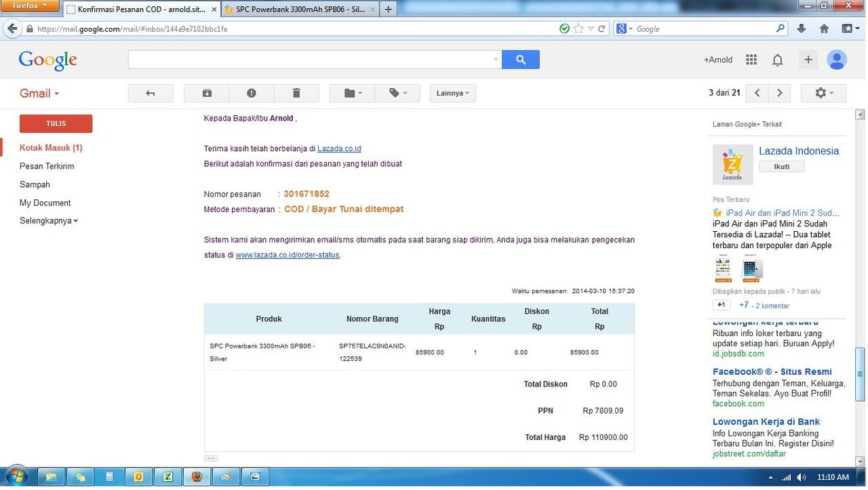Archive this email
The width and height of the screenshot is (868, 490).
pyautogui.click(x=207, y=93)
